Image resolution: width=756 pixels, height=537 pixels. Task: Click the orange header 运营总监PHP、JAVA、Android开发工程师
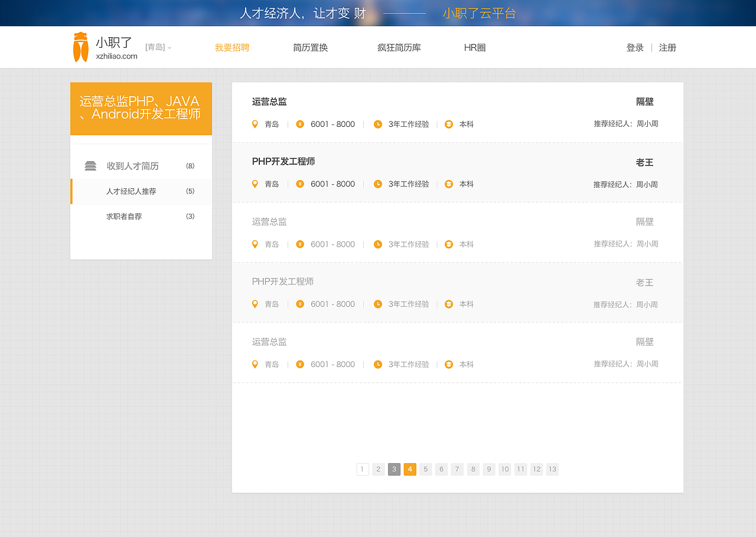coord(141,109)
